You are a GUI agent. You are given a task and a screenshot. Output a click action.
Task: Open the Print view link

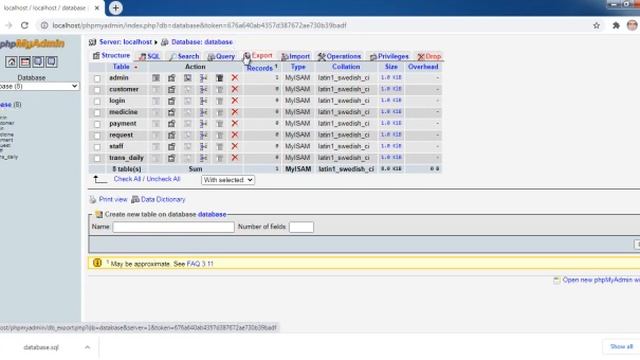113,199
